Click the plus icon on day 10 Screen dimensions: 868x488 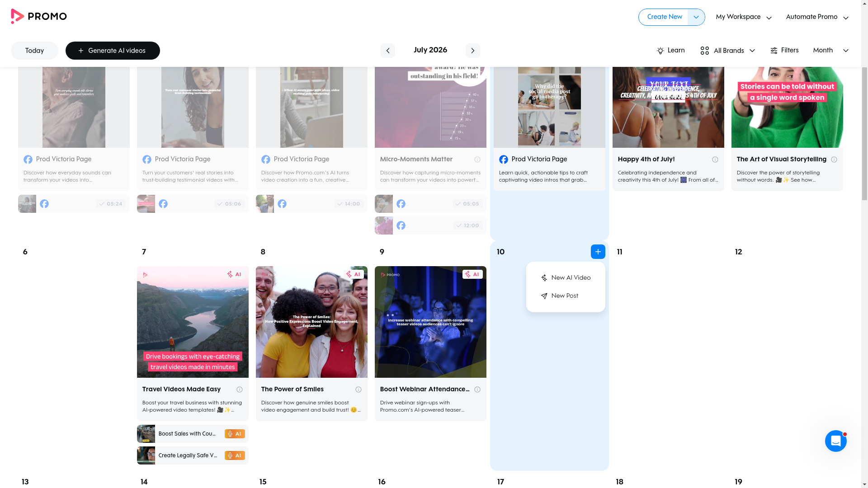point(598,252)
